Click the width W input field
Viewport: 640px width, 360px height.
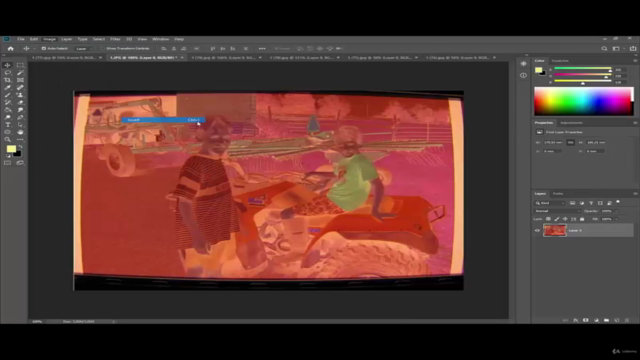tap(553, 142)
